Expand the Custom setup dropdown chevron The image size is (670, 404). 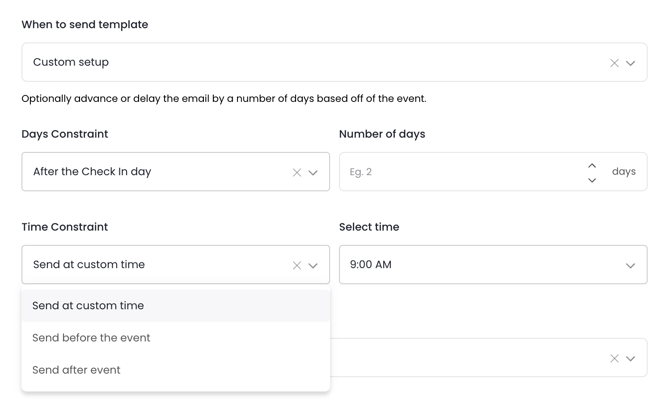click(x=631, y=63)
